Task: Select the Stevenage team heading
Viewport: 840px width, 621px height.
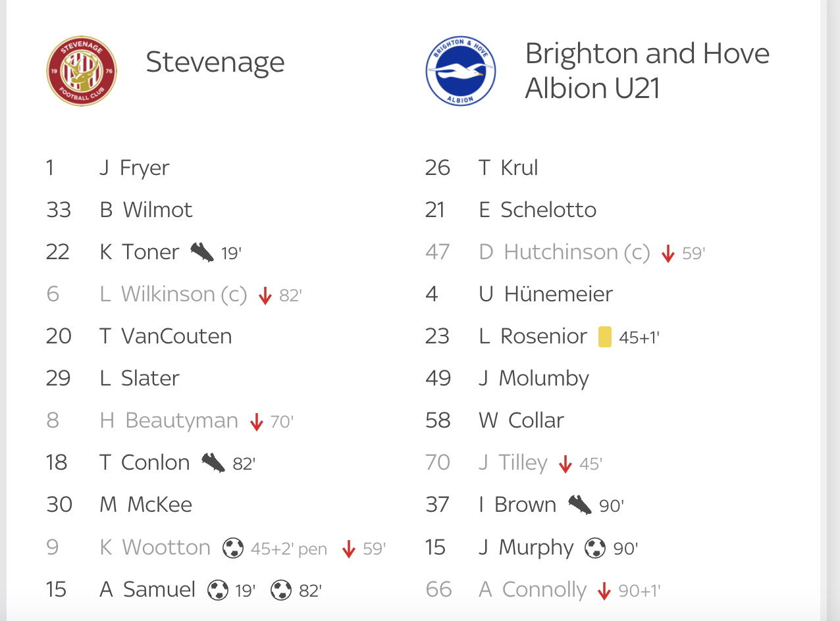Action: click(x=215, y=62)
